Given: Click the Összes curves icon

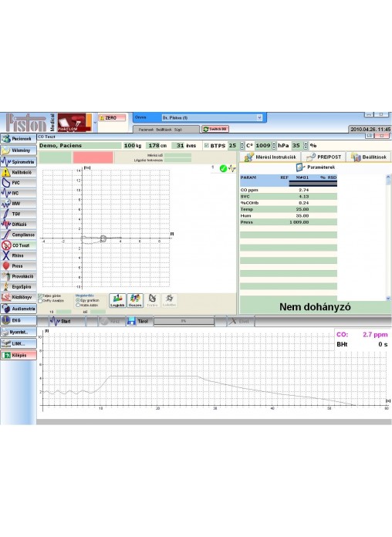Looking at the screenshot, I should tap(135, 300).
